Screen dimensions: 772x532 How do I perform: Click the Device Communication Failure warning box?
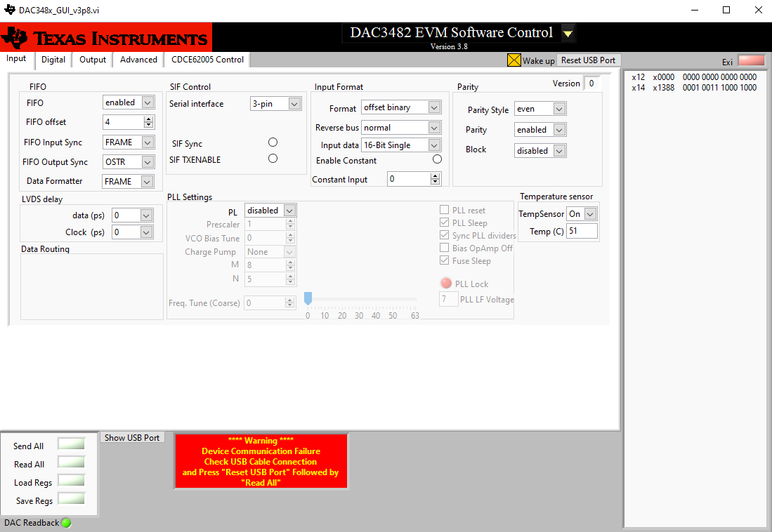(261, 461)
